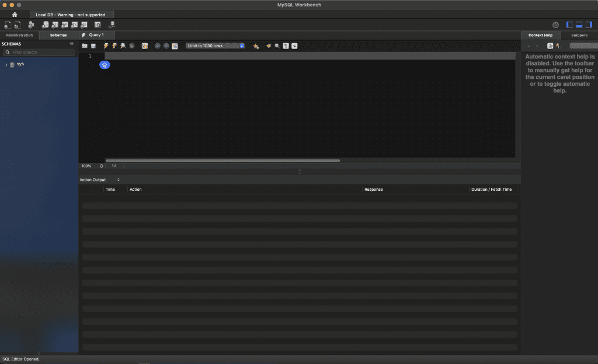Open the Limit to 1000 rows dropdown
Viewport: 598px width, 364px height.
tap(215, 45)
